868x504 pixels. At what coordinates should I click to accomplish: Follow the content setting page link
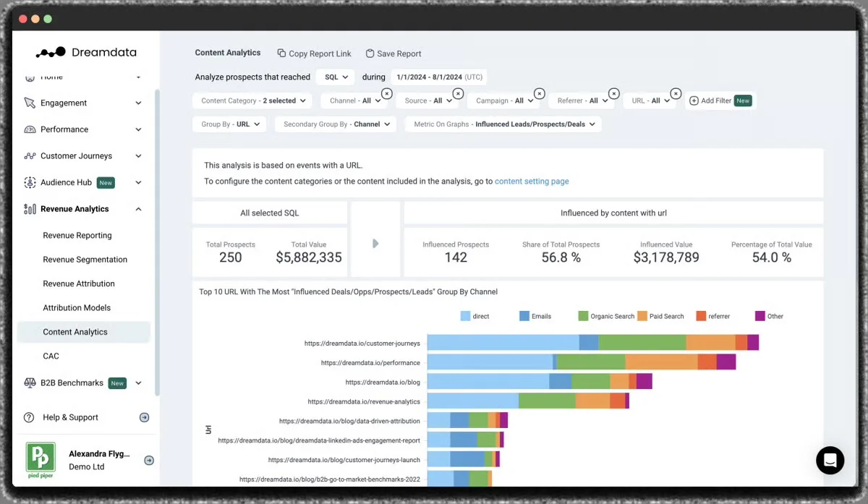(532, 181)
